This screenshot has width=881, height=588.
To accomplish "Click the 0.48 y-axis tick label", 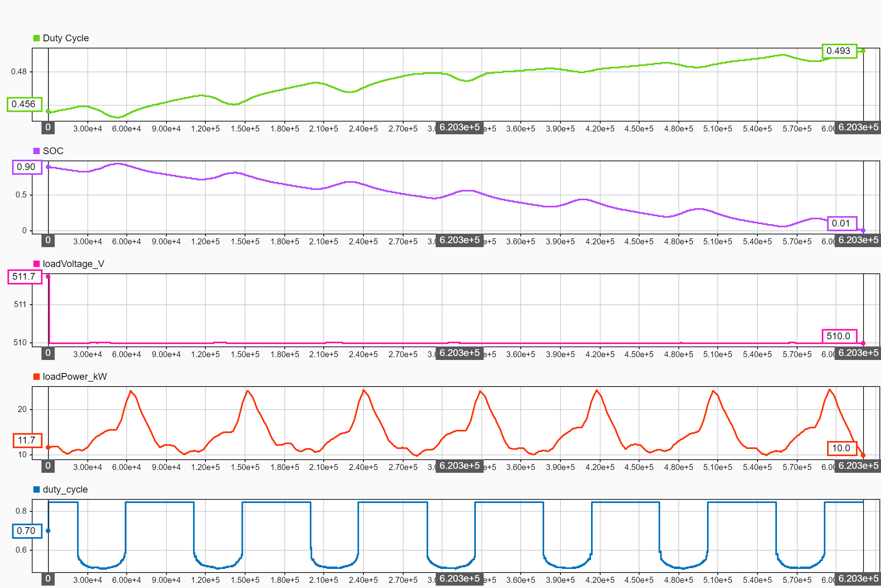I will (19, 72).
